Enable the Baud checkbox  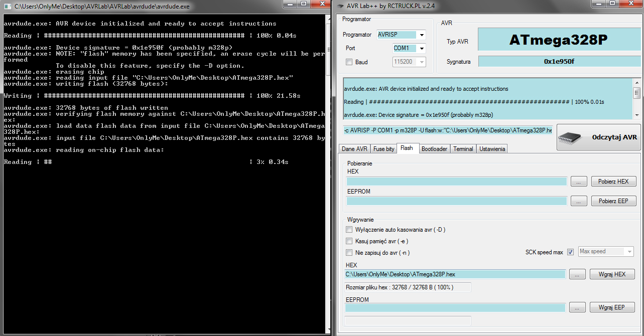tap(349, 62)
